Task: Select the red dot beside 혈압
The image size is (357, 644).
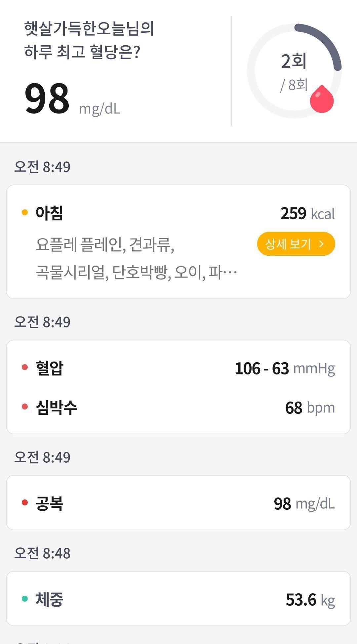Action: (25, 367)
